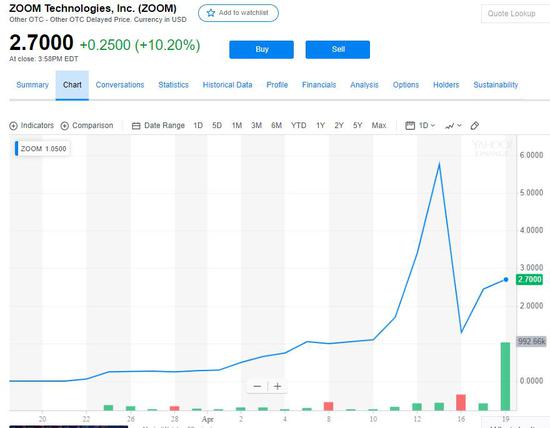Click the blue Buy button
This screenshot has width=550, height=428.
coord(261,49)
